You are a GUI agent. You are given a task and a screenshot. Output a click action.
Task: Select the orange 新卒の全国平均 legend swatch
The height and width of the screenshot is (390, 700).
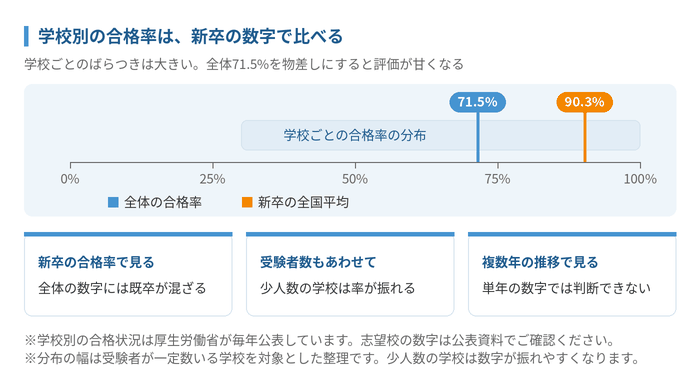click(x=247, y=203)
